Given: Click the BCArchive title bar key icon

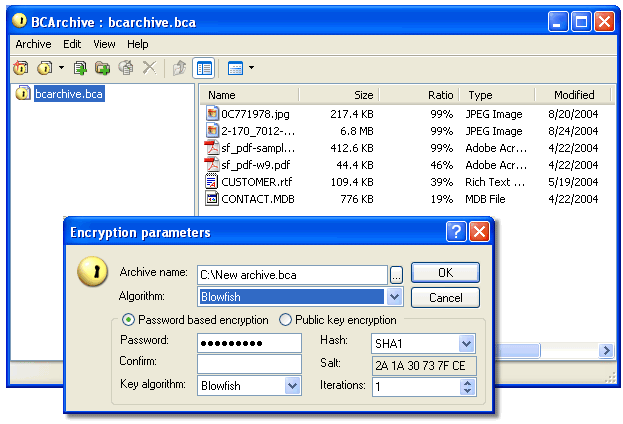Looking at the screenshot, I should (19, 21).
